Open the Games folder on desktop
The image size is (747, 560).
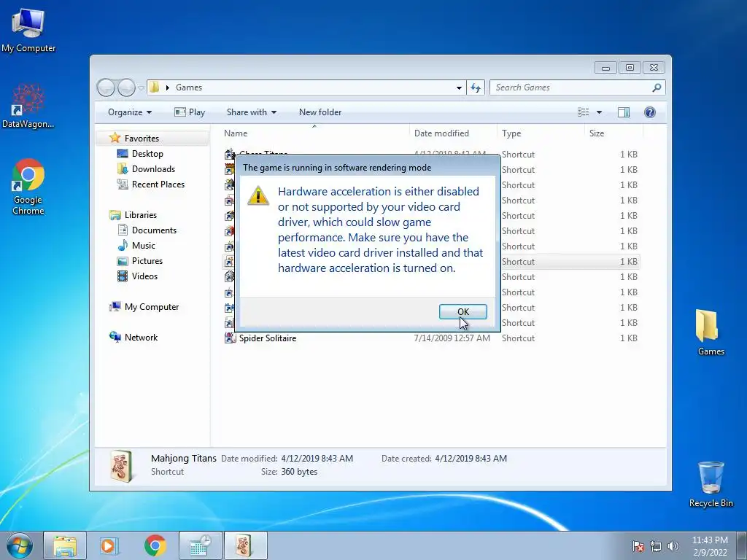711,332
